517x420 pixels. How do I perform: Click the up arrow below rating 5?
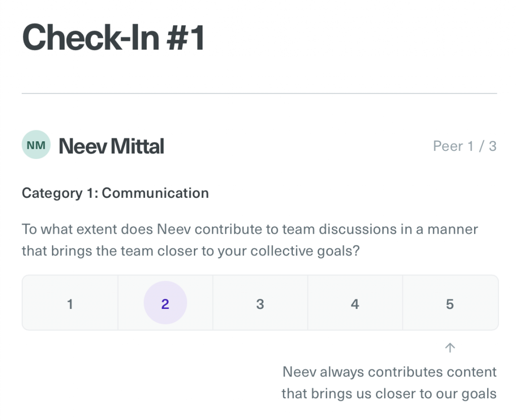click(450, 347)
